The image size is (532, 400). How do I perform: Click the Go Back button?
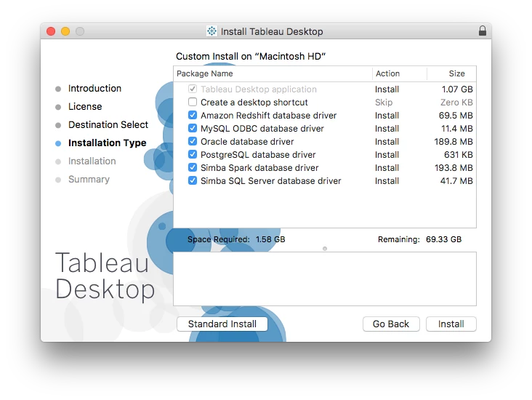(x=391, y=324)
